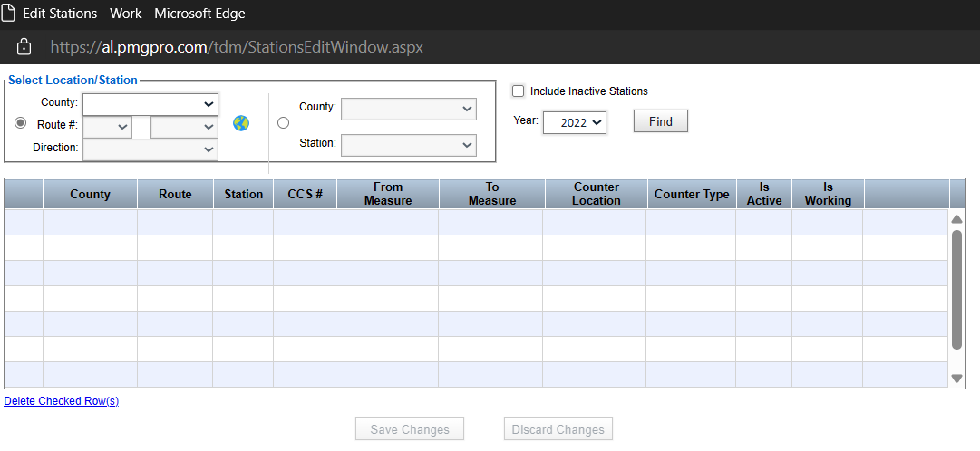The height and width of the screenshot is (451, 980).
Task: Open the left County dropdown
Action: point(150,104)
